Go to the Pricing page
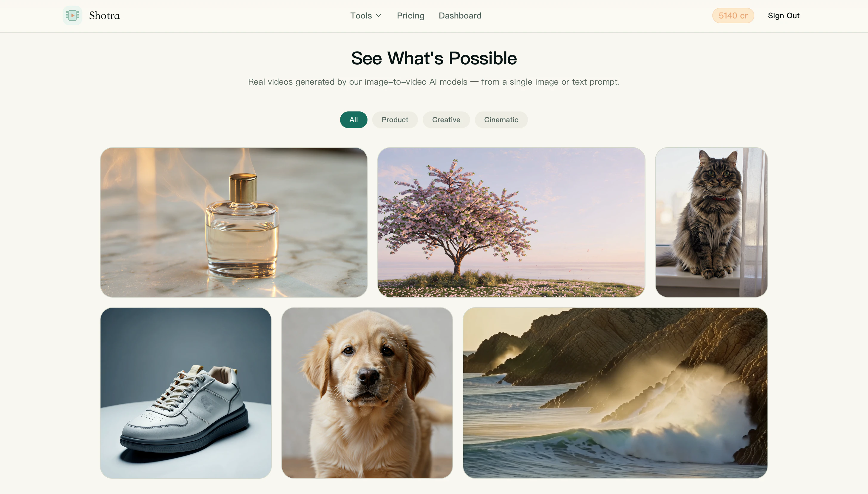 pos(410,15)
